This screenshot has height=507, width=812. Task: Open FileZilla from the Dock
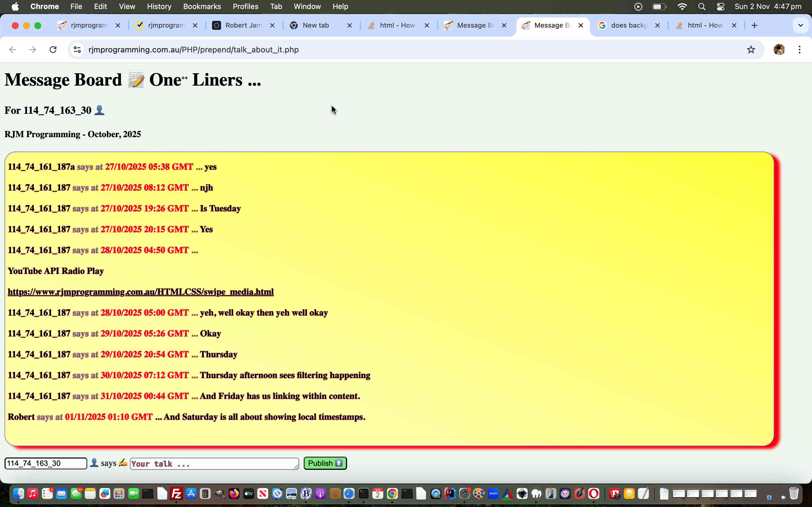pos(177,493)
